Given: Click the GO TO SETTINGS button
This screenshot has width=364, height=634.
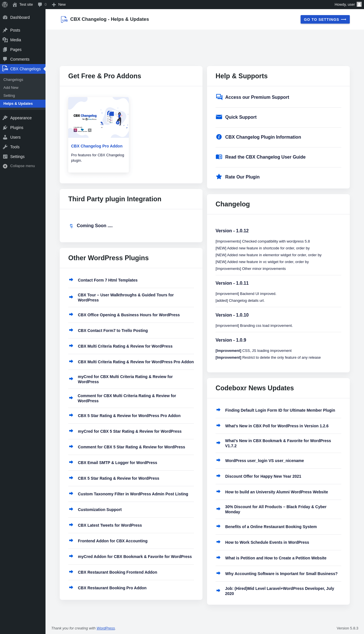Looking at the screenshot, I should [x=325, y=19].
